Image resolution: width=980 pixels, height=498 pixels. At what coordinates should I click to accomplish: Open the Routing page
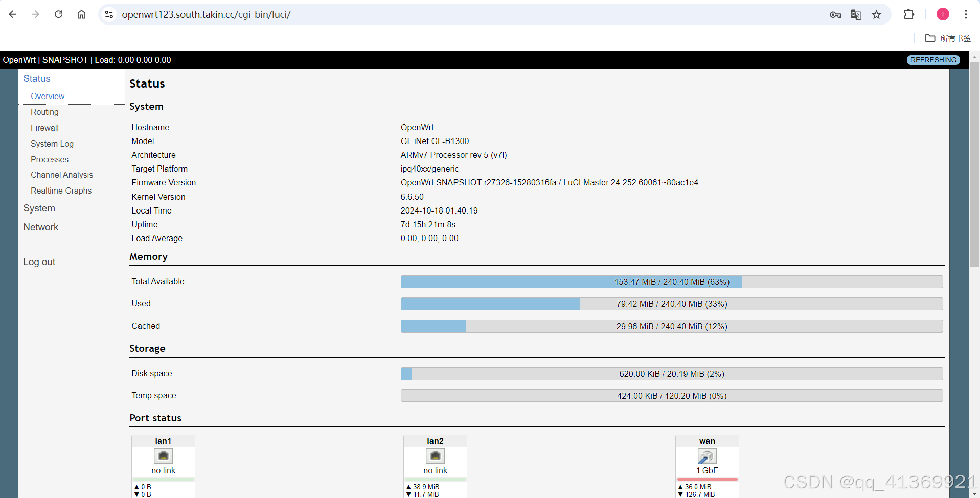44,112
